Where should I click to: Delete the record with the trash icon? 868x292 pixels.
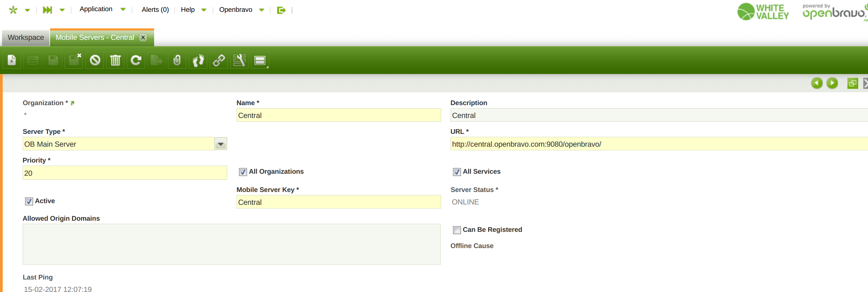[x=115, y=60]
